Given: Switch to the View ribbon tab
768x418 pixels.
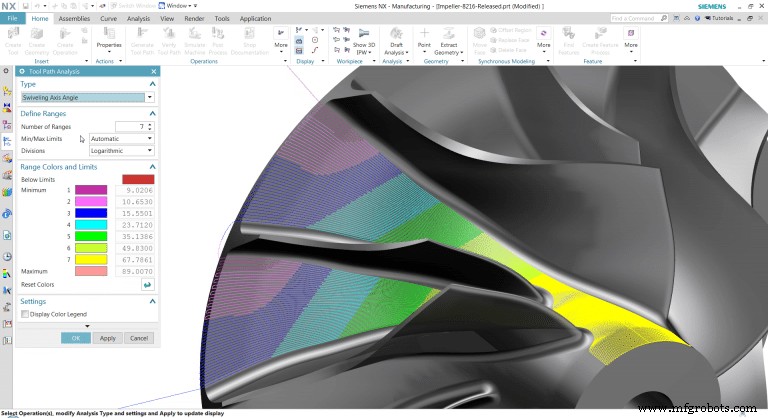Looking at the screenshot, I should [167, 19].
